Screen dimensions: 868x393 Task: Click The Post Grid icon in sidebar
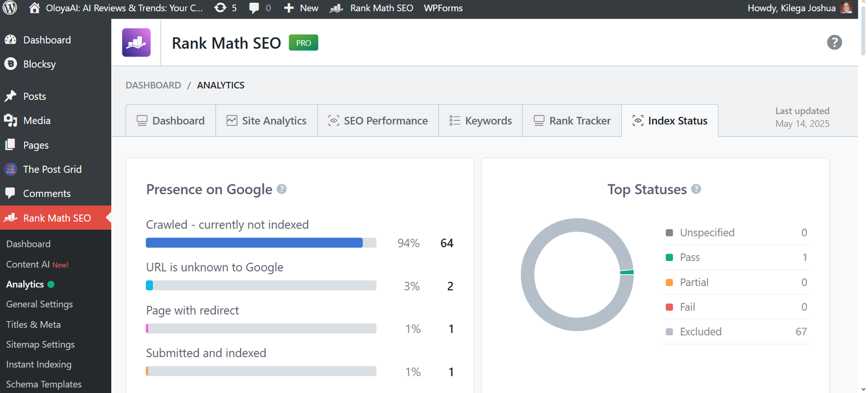[x=10, y=169]
